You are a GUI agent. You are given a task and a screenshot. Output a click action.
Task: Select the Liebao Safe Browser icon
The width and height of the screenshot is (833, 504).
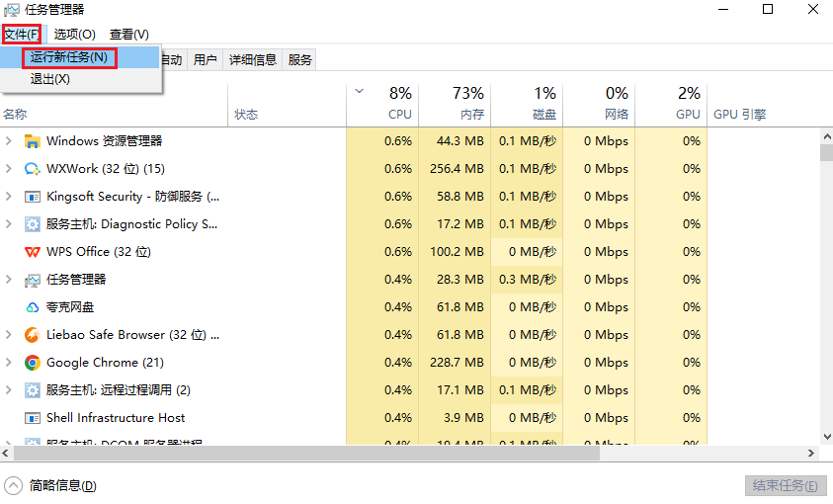(x=32, y=335)
